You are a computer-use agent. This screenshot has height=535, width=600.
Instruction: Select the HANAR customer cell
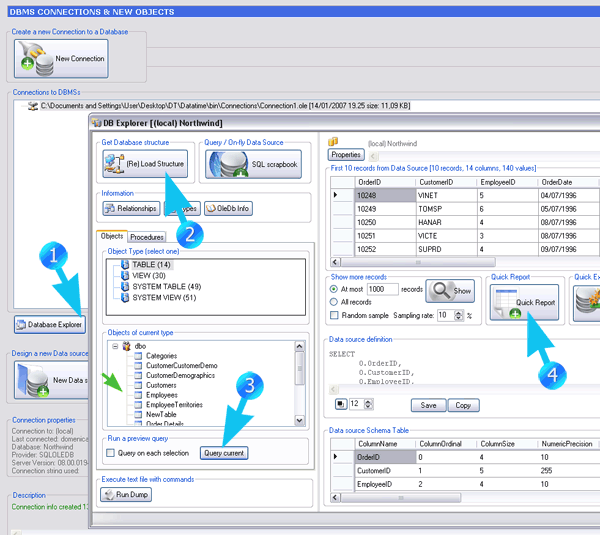(446, 222)
